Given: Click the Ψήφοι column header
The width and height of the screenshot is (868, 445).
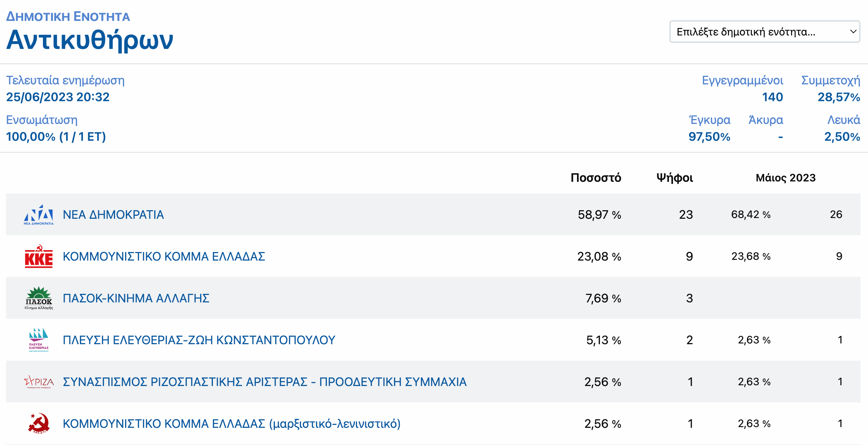Looking at the screenshot, I should (675, 178).
